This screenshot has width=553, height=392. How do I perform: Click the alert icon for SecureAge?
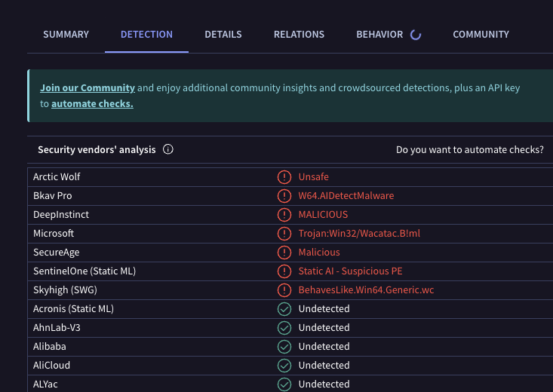[x=284, y=253]
